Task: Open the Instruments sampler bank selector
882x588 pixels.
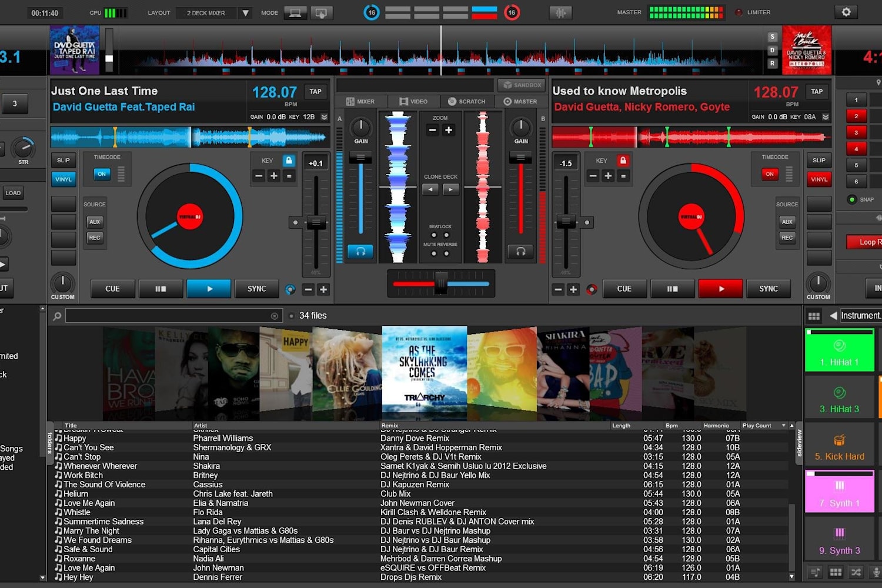Action: click(x=861, y=316)
